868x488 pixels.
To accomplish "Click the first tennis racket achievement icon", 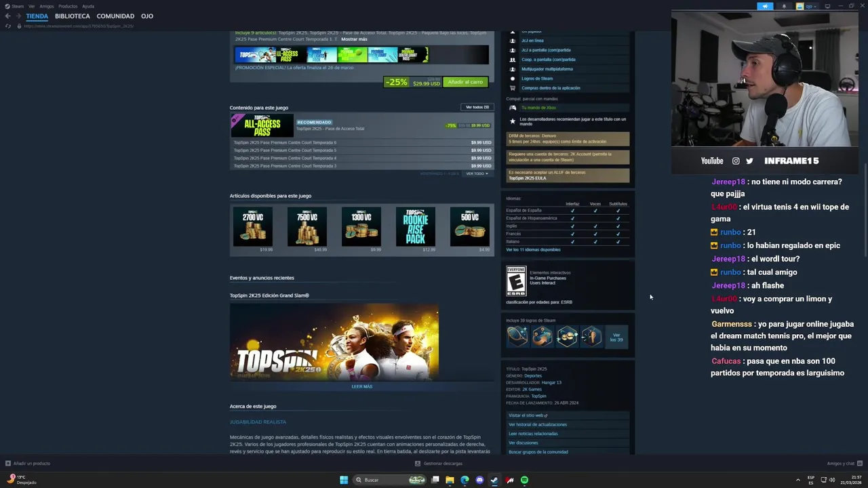I will (517, 335).
